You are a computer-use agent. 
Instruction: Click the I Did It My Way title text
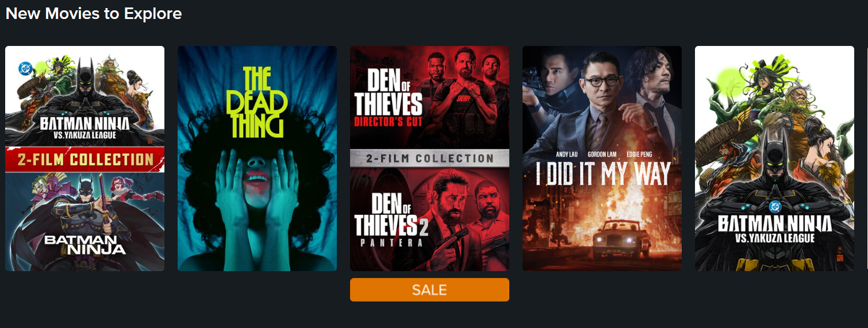pos(602,173)
